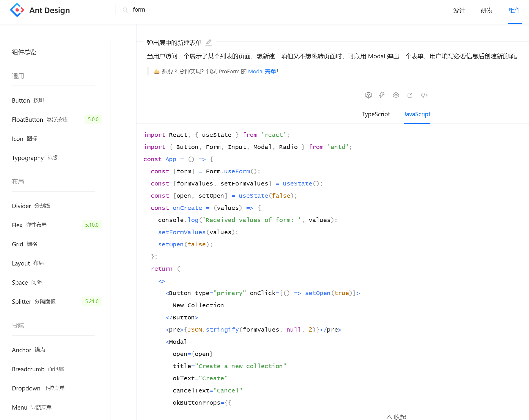Open Typography 排版 sidebar item
529x420 pixels.
coord(35,158)
